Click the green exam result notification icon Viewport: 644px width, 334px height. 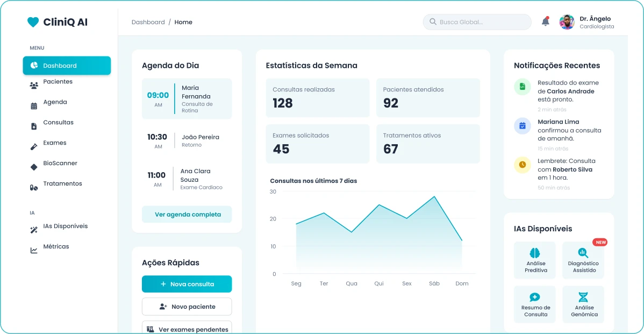tap(522, 87)
